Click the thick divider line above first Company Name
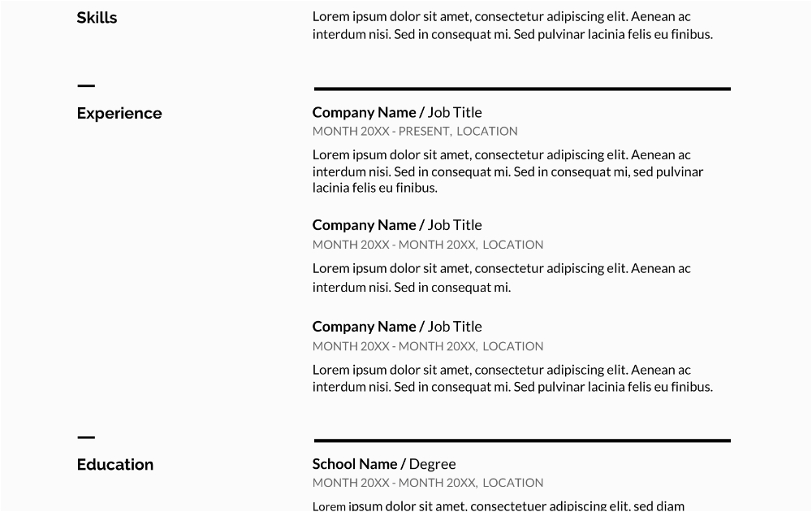The image size is (812, 512). [522, 89]
